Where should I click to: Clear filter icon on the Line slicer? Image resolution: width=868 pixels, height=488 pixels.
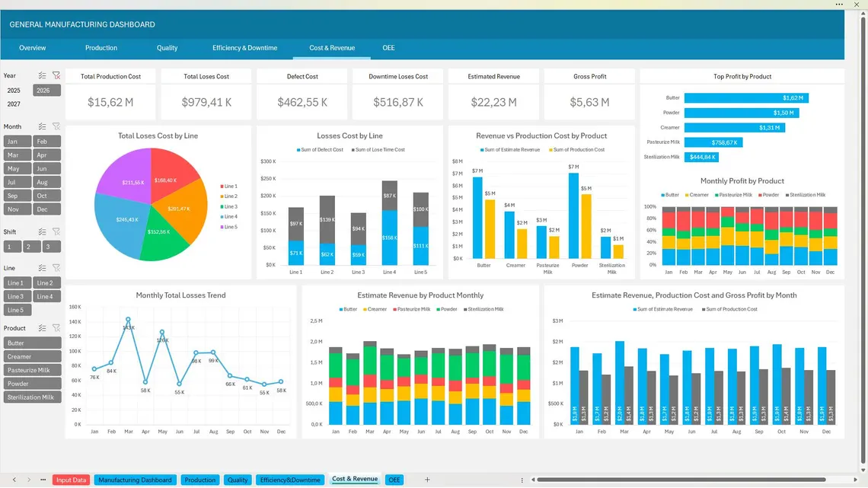56,268
